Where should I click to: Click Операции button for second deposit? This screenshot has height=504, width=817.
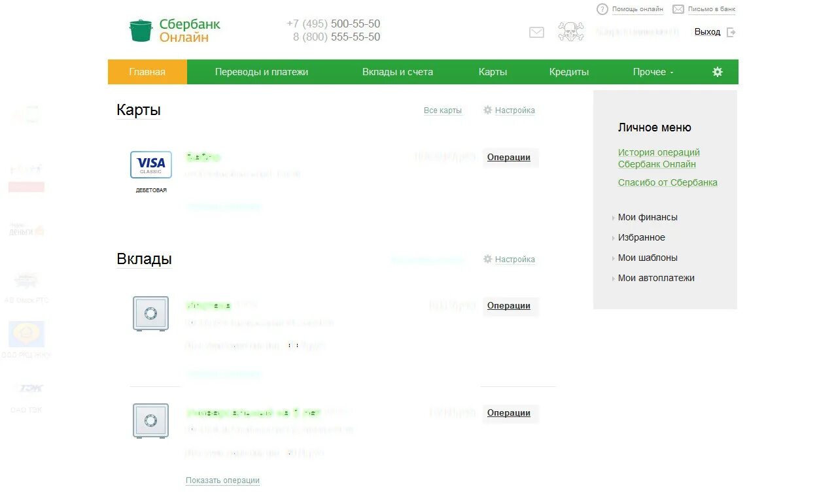(509, 413)
